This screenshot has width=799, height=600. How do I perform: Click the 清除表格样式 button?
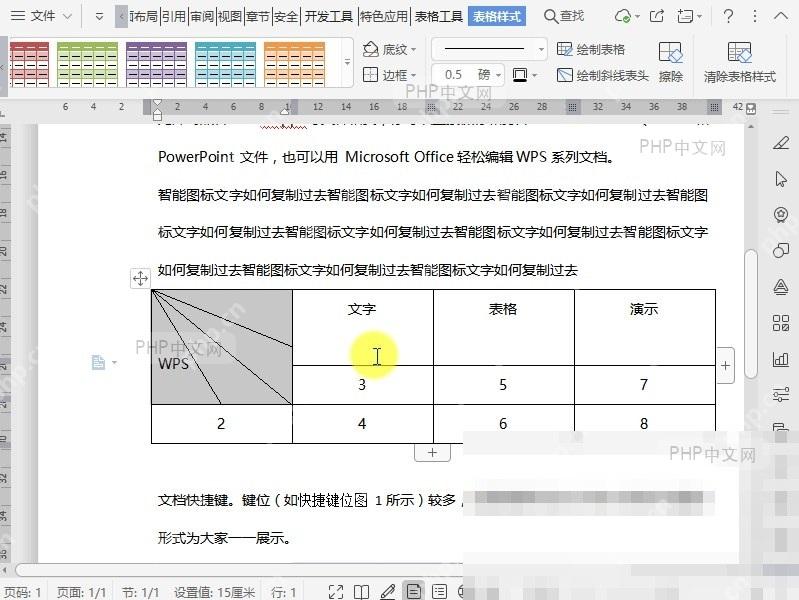coord(740,62)
